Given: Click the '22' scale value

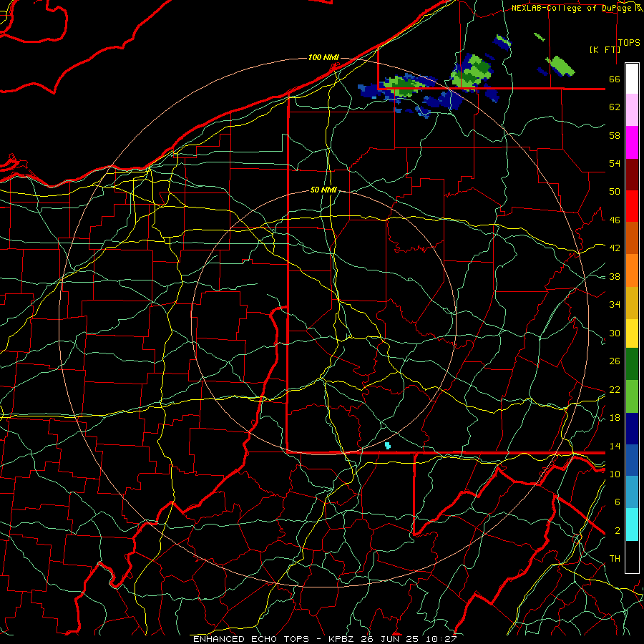Looking at the screenshot, I should tap(615, 389).
